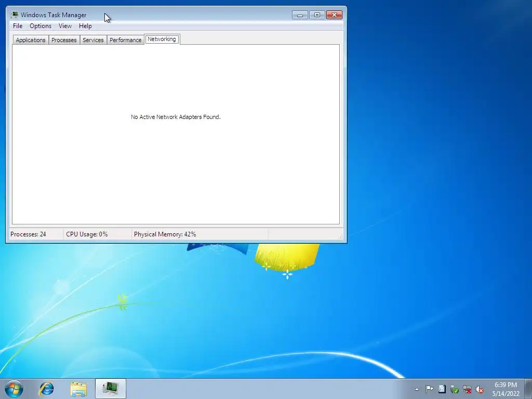Click 'Processes: 24' in the status bar

pyautogui.click(x=28, y=234)
